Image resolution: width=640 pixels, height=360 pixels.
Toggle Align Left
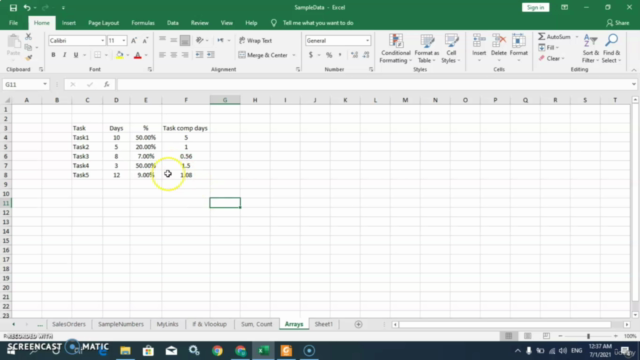click(162, 55)
